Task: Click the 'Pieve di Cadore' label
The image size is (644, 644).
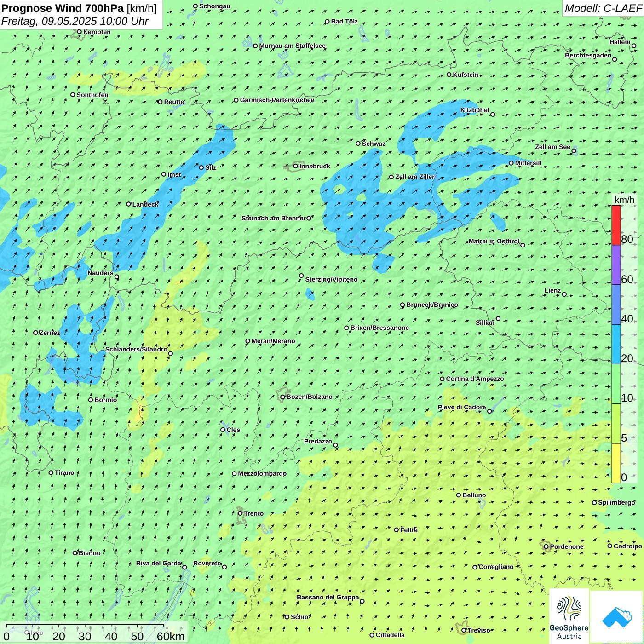Action: click(x=462, y=407)
